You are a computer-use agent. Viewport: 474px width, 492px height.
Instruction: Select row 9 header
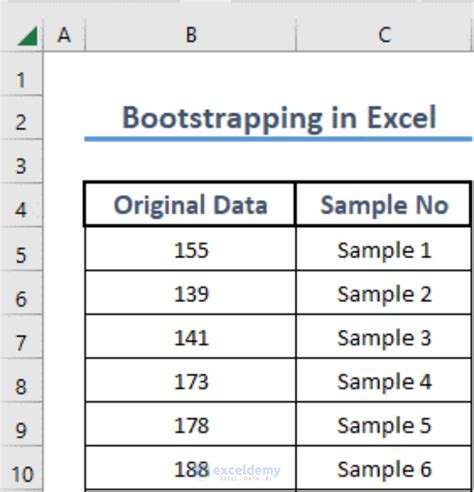click(x=21, y=424)
